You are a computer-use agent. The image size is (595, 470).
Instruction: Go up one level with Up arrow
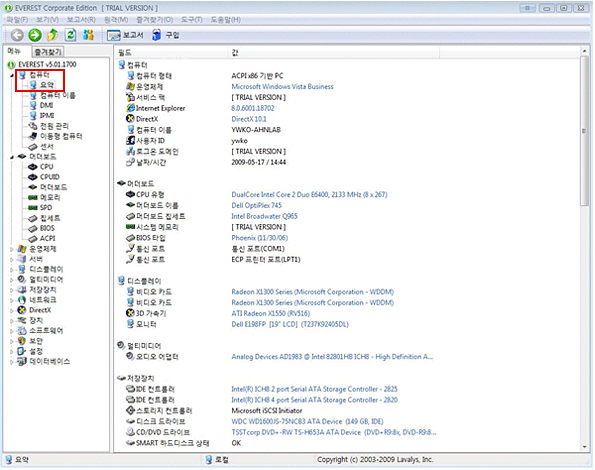click(53, 35)
